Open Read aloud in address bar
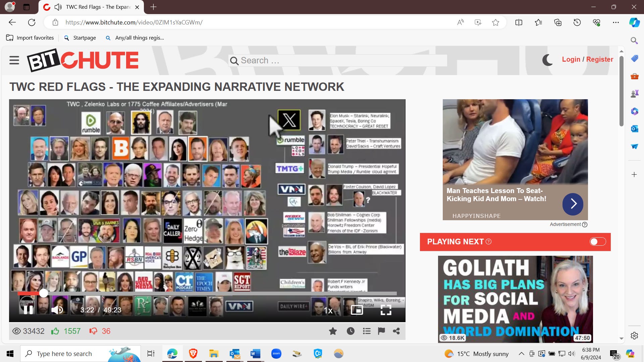 point(461,22)
